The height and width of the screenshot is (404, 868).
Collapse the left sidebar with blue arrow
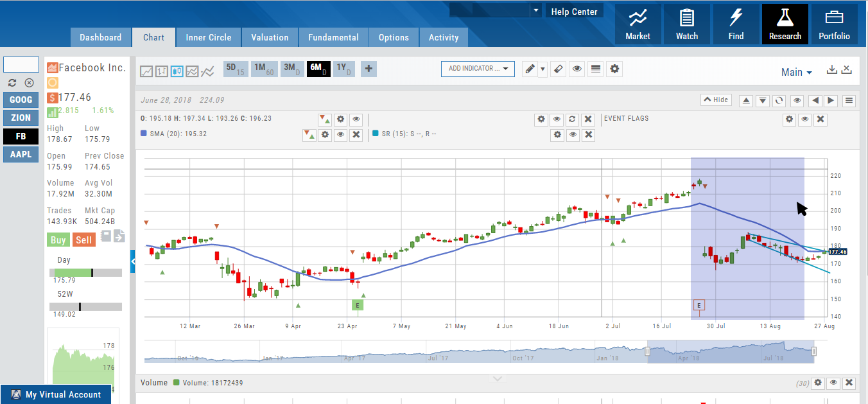[133, 261]
